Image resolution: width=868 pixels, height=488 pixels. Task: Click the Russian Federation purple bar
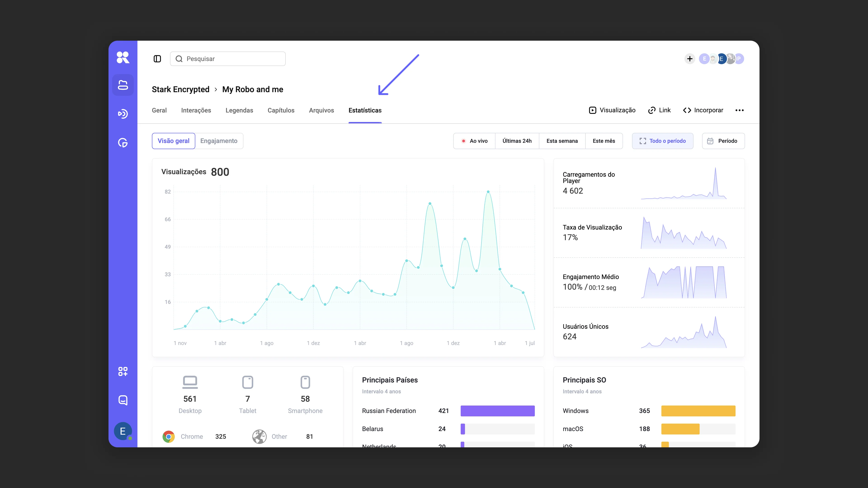(497, 411)
